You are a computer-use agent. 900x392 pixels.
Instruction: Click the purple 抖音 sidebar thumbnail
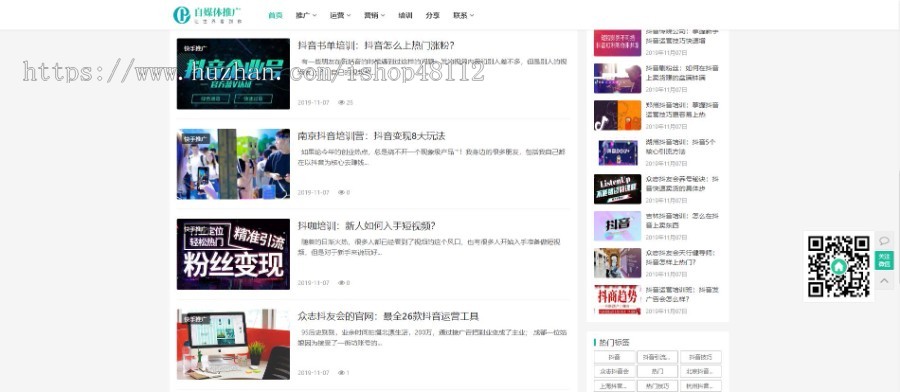click(x=617, y=226)
